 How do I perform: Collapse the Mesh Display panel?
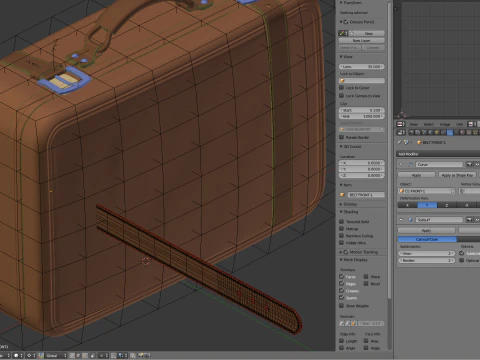(x=341, y=259)
